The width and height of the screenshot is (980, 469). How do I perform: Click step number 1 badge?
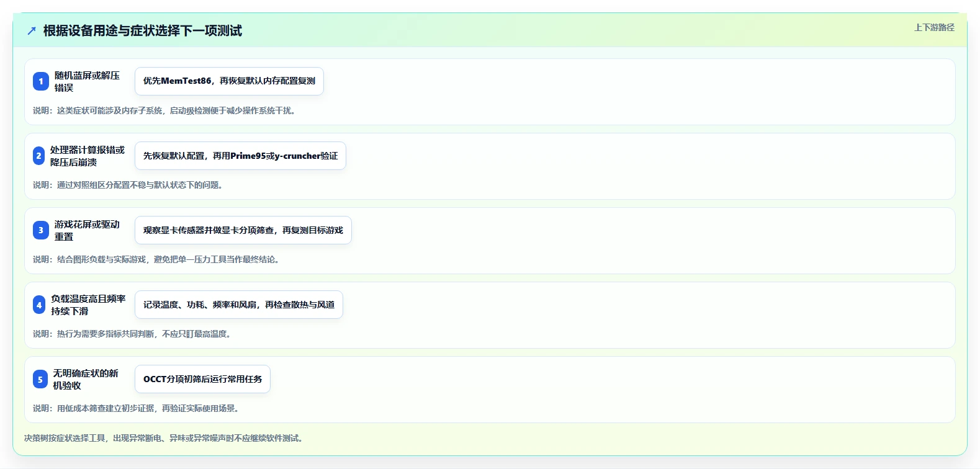(x=40, y=81)
